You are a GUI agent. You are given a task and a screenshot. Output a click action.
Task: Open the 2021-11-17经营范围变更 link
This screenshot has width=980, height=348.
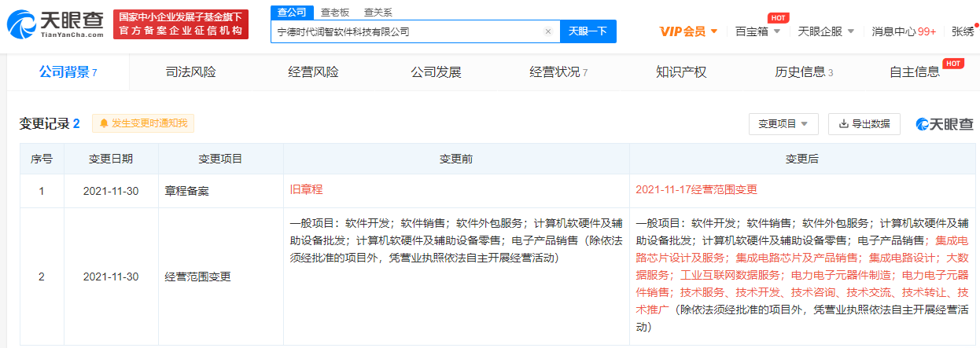[x=697, y=190]
